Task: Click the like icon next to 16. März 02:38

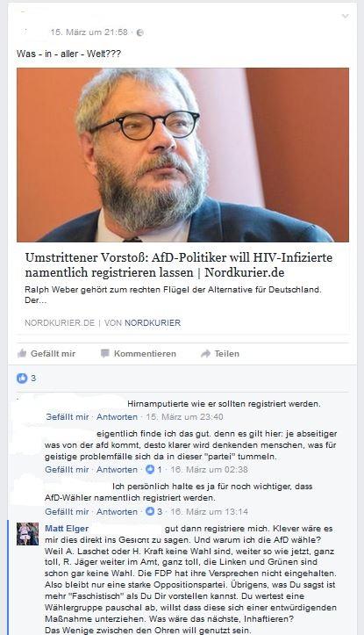Action: [x=150, y=469]
